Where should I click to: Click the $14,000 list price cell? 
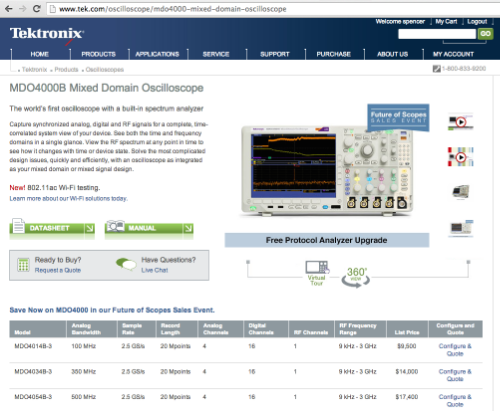coord(406,372)
